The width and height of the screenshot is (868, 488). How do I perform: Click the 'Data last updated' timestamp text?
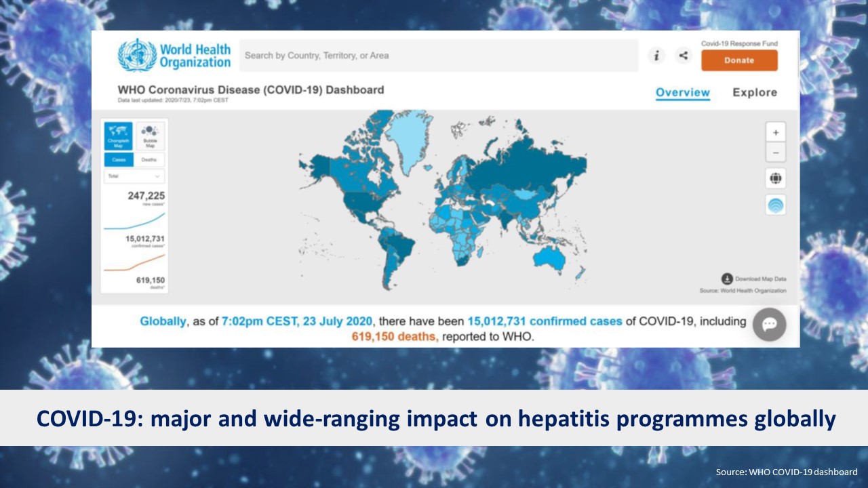click(x=173, y=100)
